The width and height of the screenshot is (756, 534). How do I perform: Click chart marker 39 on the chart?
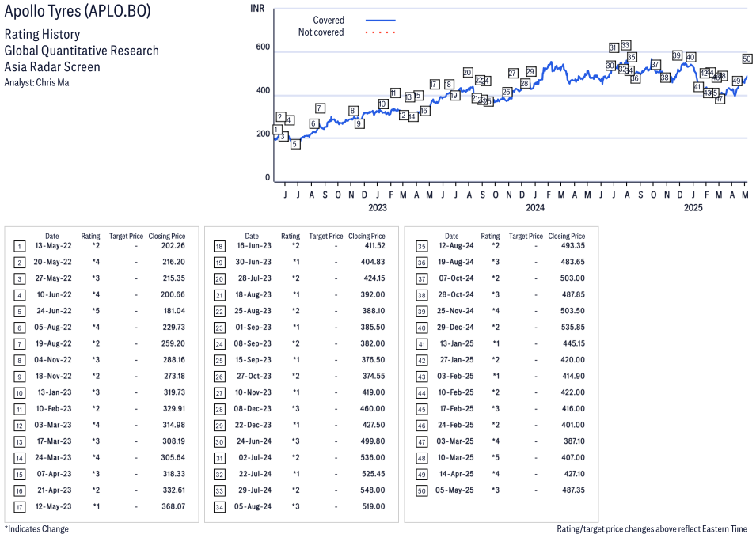click(x=677, y=55)
